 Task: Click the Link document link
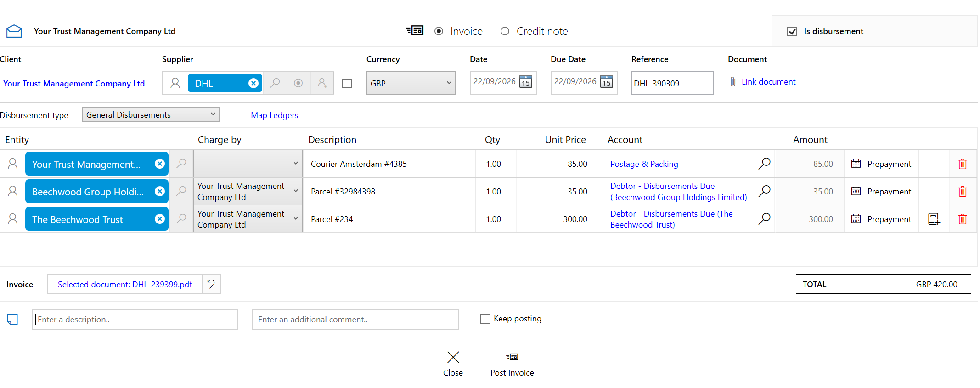[x=768, y=82]
